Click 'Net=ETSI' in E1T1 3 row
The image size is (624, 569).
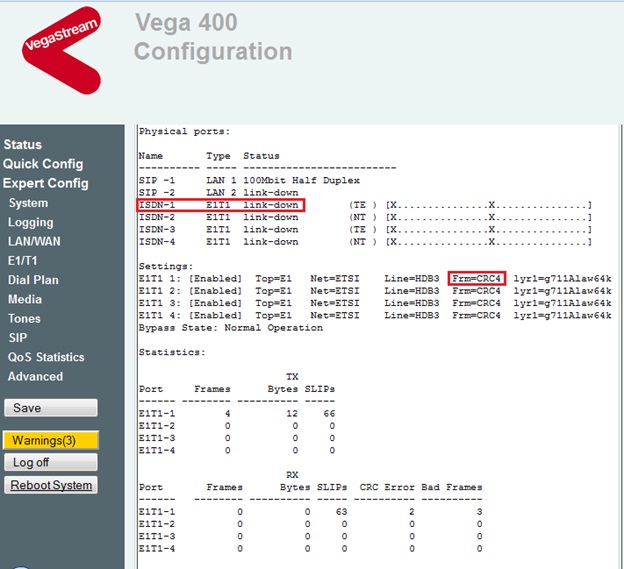[x=335, y=303]
